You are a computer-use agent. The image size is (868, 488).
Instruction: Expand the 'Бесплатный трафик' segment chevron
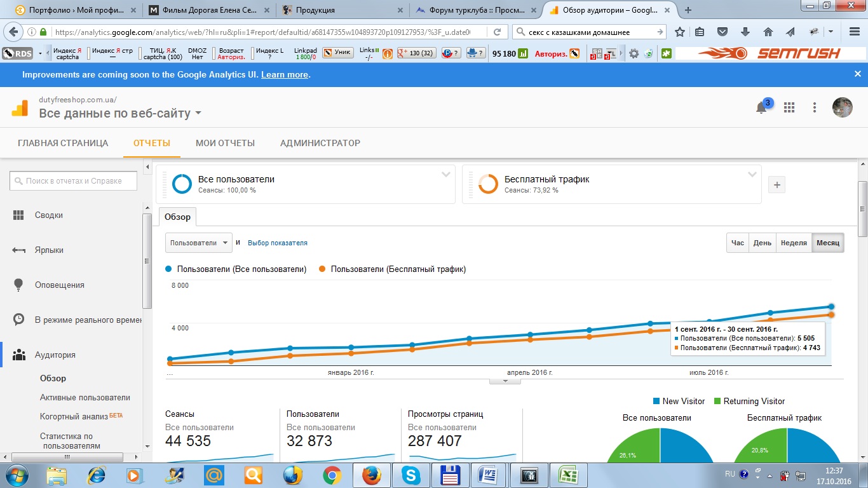pyautogui.click(x=752, y=174)
